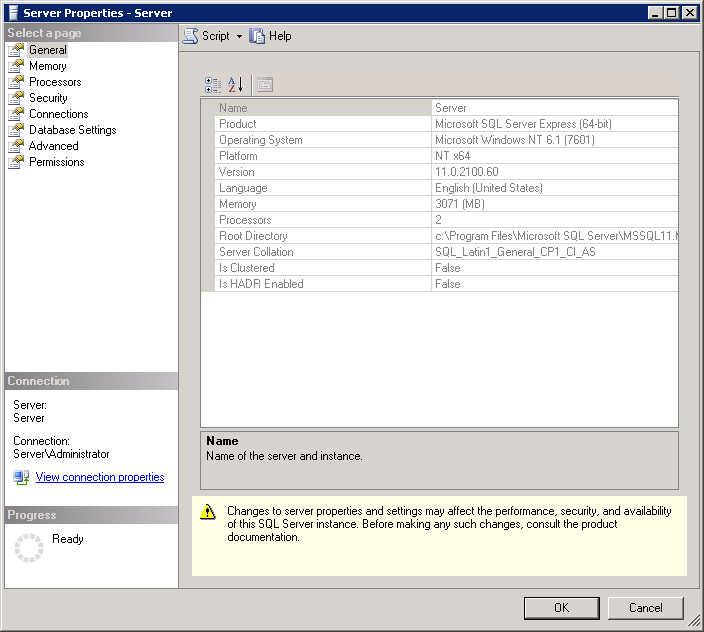704x632 pixels.
Task: Click the connection properties computer icon
Action: pos(21,477)
